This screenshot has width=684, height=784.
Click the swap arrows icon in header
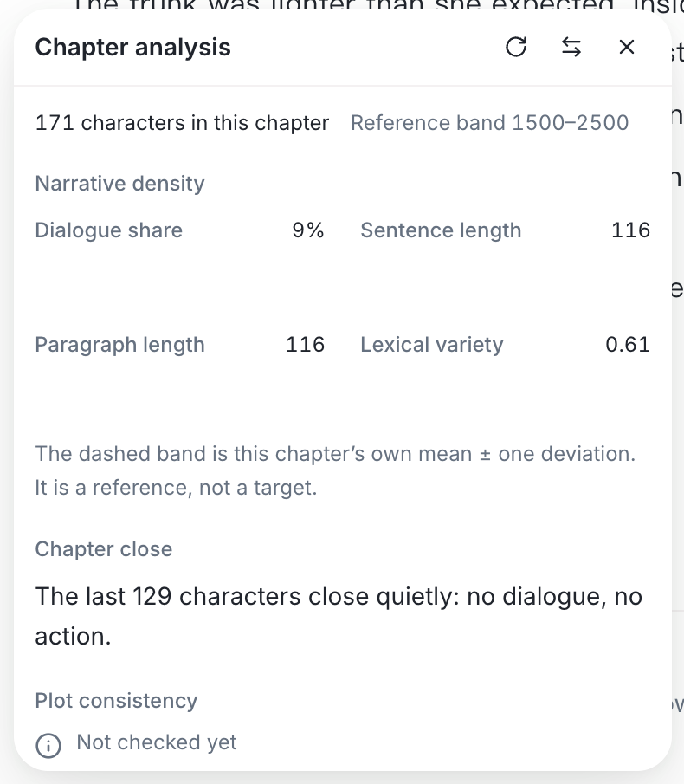pos(571,48)
